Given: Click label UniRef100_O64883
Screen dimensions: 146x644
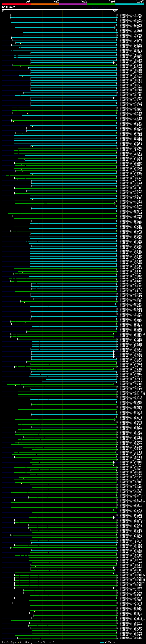Looking at the screenshot, I should (131, 362).
